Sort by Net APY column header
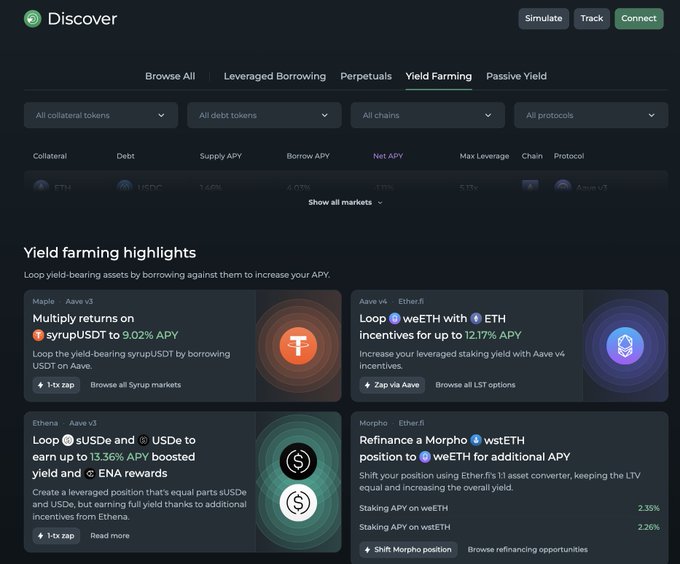The image size is (680, 564). tap(388, 156)
